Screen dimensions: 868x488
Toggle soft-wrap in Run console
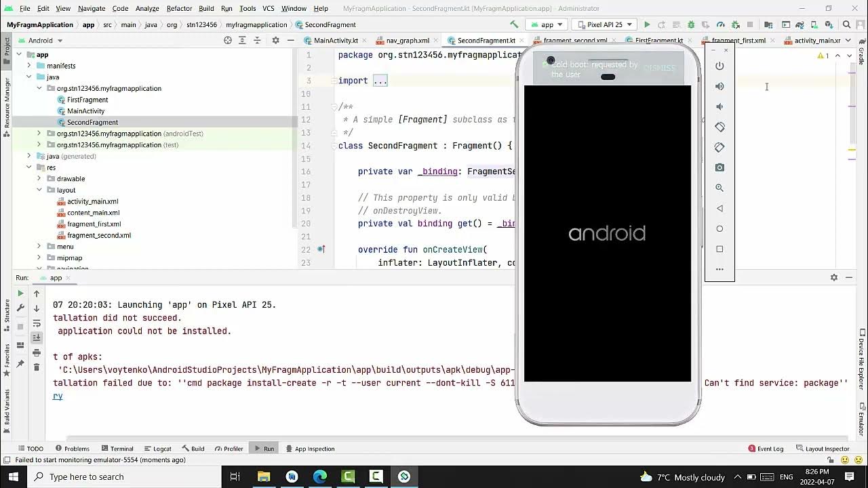click(37, 323)
